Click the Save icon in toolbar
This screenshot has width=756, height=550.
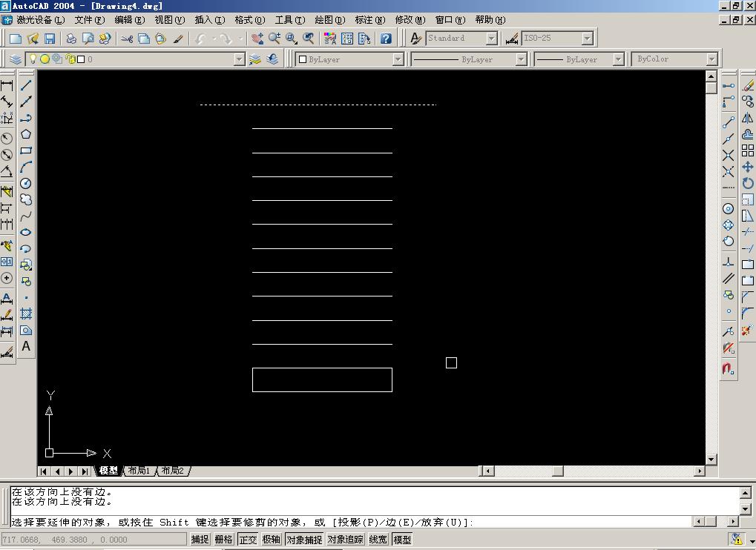tap(50, 39)
